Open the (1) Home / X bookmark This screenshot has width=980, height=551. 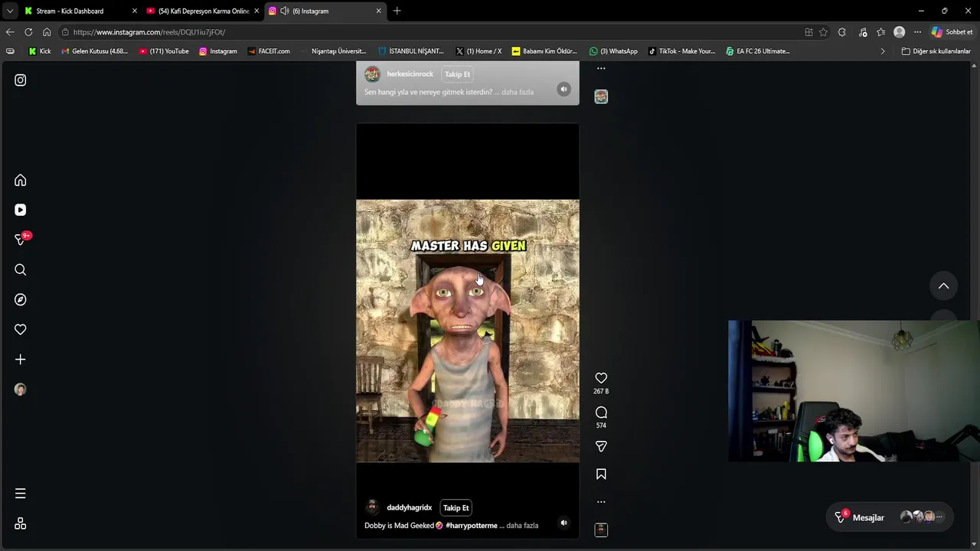(479, 51)
